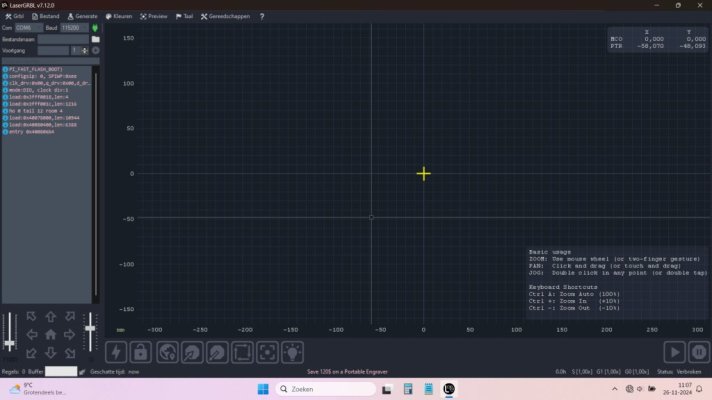Open the notifications bell icon
This screenshot has width=712, height=400.
[699, 389]
